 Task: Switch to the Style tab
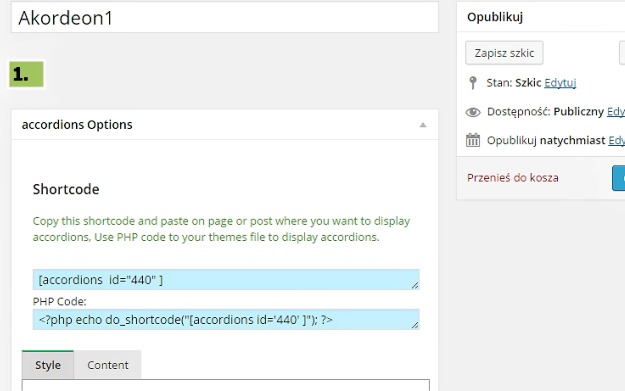pyautogui.click(x=48, y=365)
